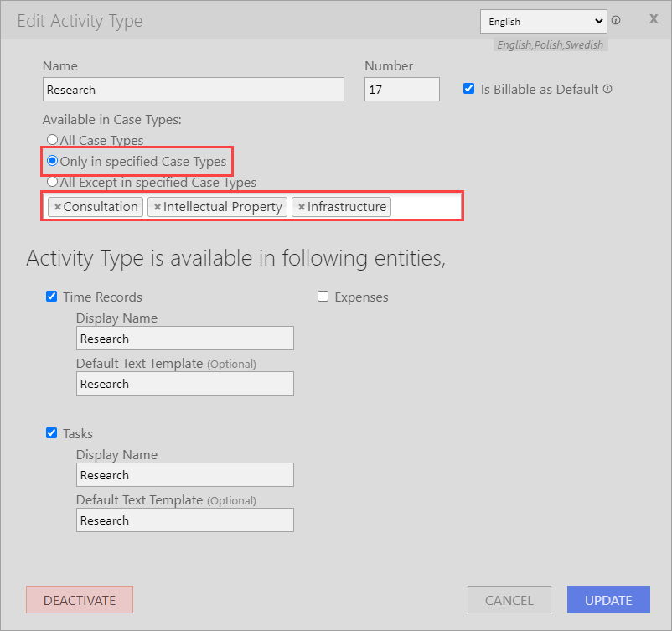Click Time Records Default Text Template field
672x631 pixels.
pyautogui.click(x=185, y=384)
